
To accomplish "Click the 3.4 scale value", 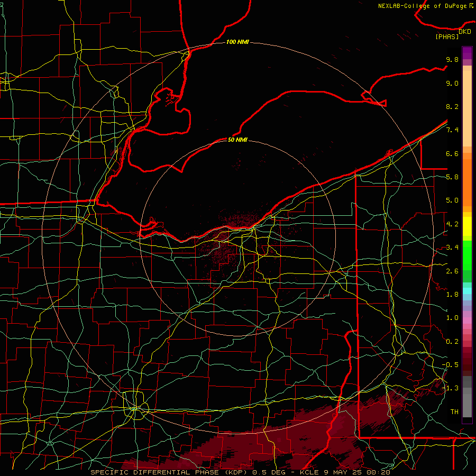I will pyautogui.click(x=452, y=248).
